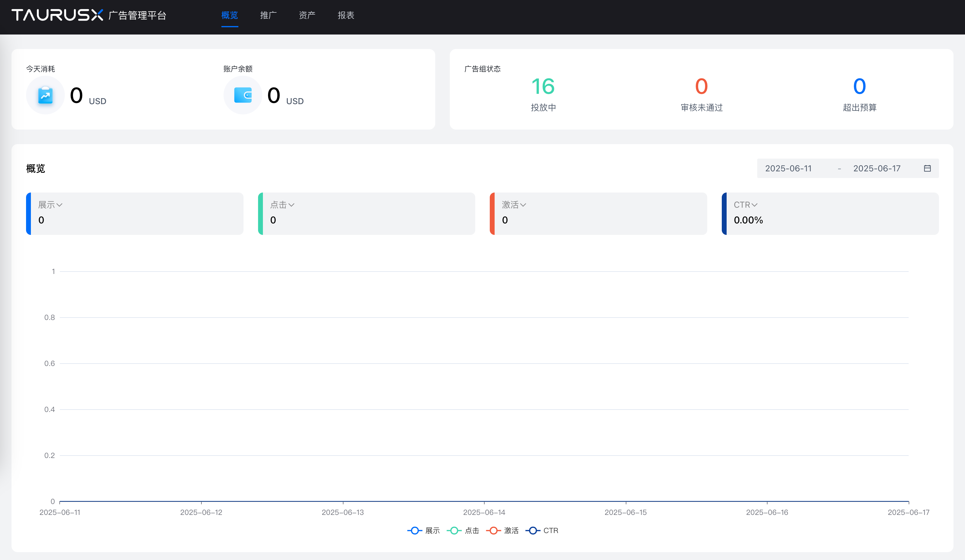Expand the 点击 metric dropdown

pos(282,205)
